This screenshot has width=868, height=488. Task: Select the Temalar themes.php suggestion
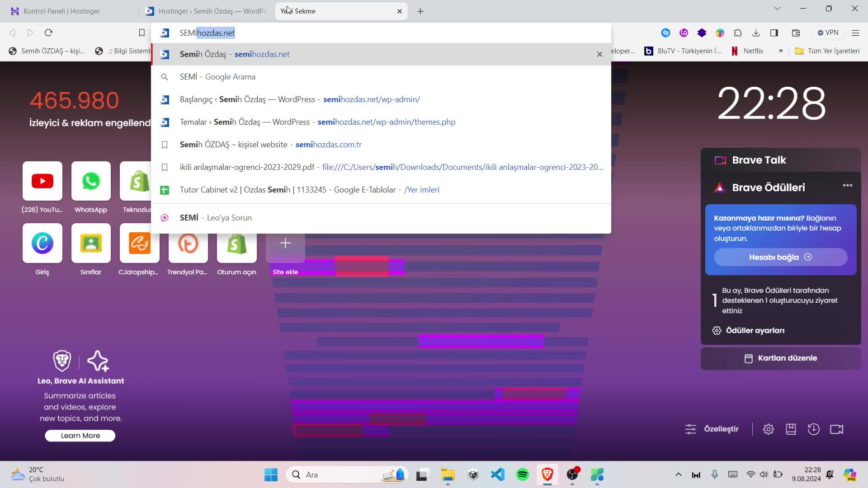pyautogui.click(x=381, y=122)
